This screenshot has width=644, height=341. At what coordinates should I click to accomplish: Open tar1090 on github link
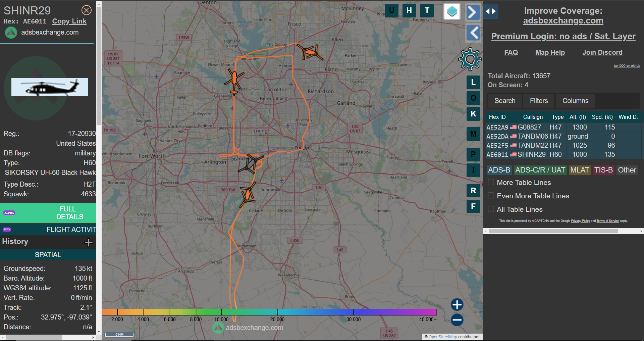tap(627, 66)
